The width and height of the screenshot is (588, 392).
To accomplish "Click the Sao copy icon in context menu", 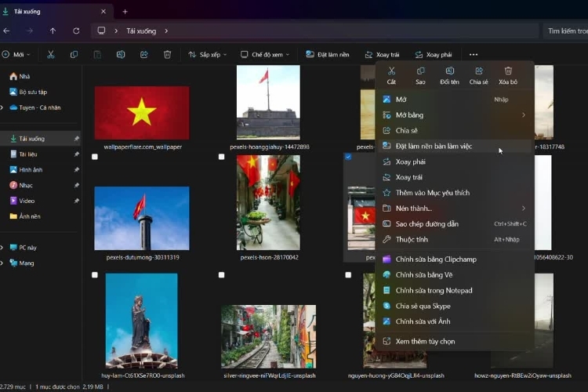I will pos(420,71).
